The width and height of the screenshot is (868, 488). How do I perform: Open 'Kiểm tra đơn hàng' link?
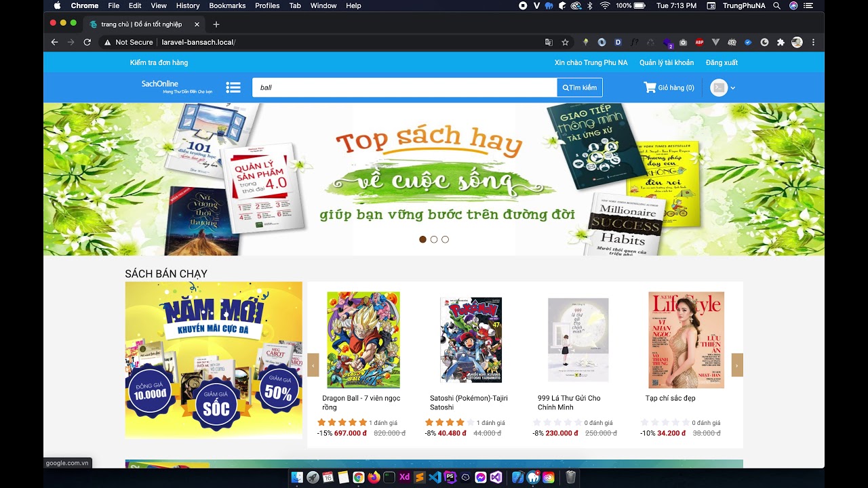tap(159, 62)
